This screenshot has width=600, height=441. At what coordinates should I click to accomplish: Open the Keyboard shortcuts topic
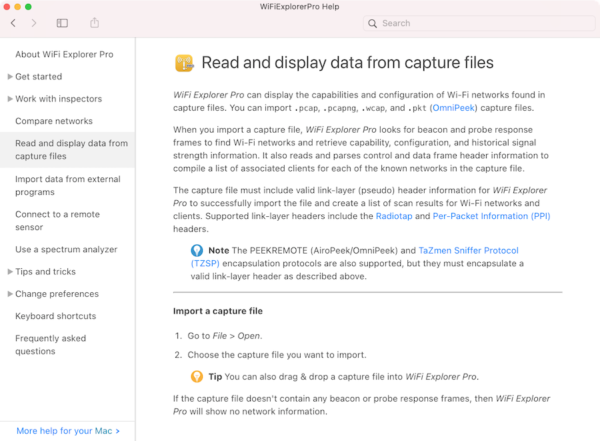click(x=55, y=316)
